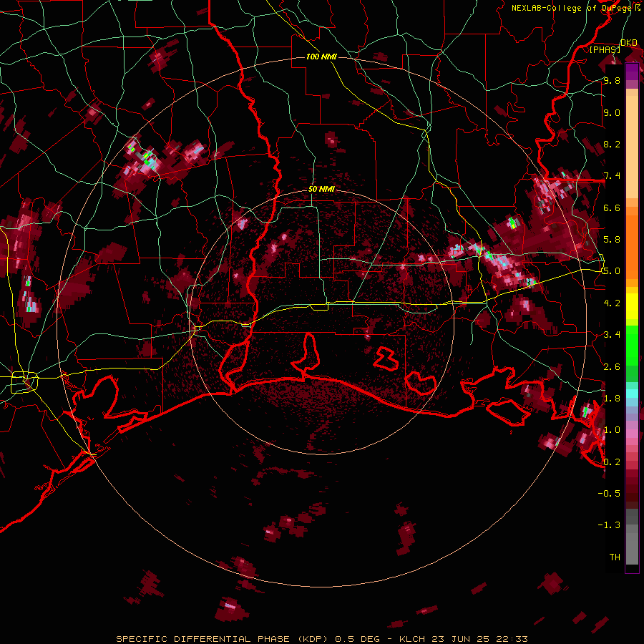Click the "[PHAS]" label above the color scale

click(x=605, y=50)
